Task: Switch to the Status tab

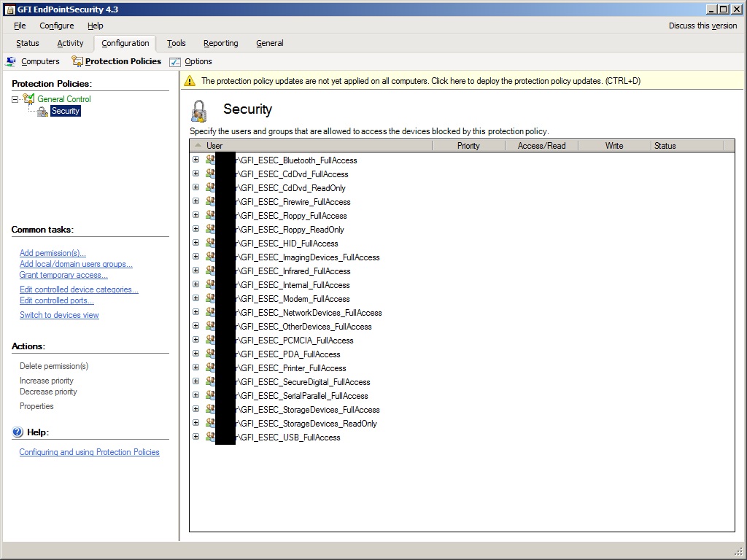Action: tap(28, 43)
